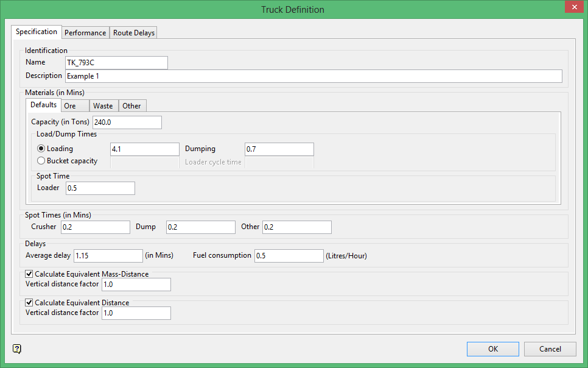
Task: Click the Capacity (in Tons) field
Action: click(x=127, y=122)
